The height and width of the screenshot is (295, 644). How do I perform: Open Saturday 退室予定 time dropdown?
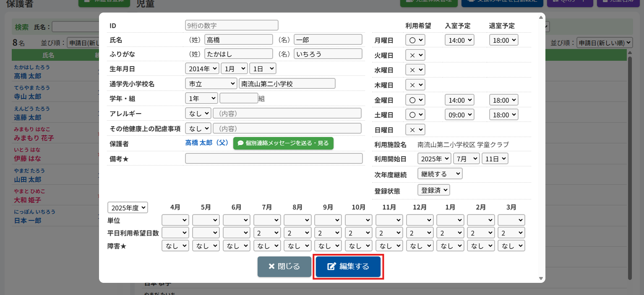point(503,115)
